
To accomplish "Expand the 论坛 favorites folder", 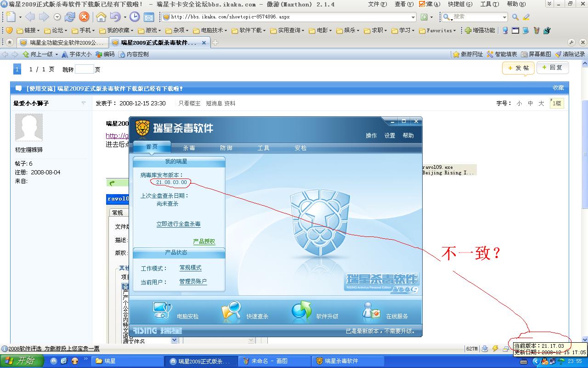I will point(56,30).
